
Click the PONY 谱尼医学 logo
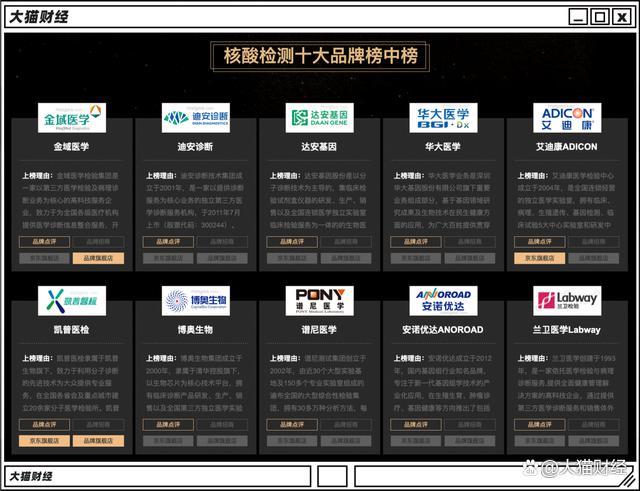320,300
